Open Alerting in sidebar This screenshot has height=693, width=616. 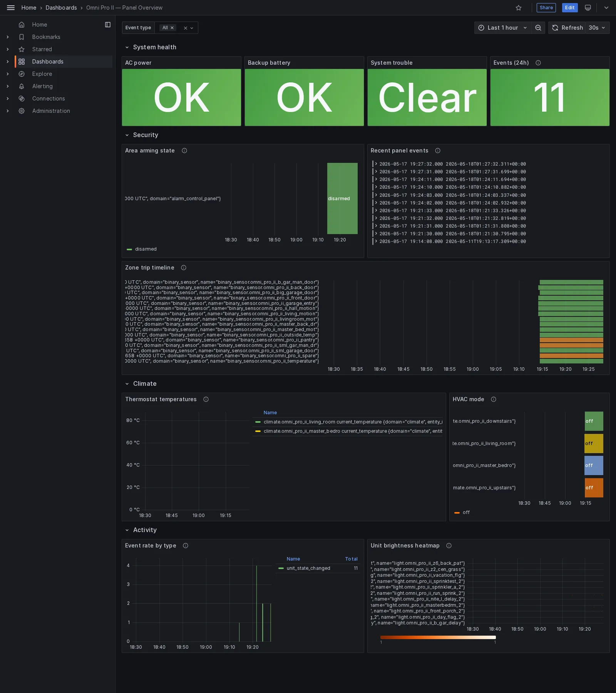42,86
